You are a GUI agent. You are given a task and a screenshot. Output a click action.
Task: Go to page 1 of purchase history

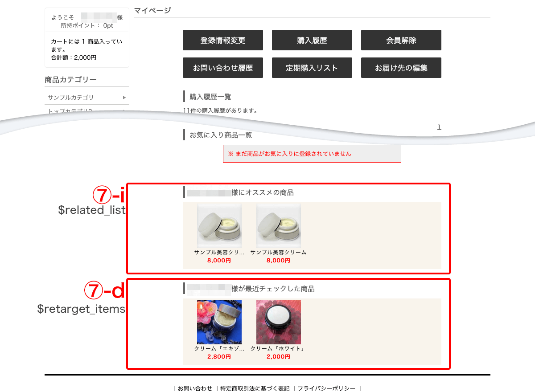coord(439,127)
